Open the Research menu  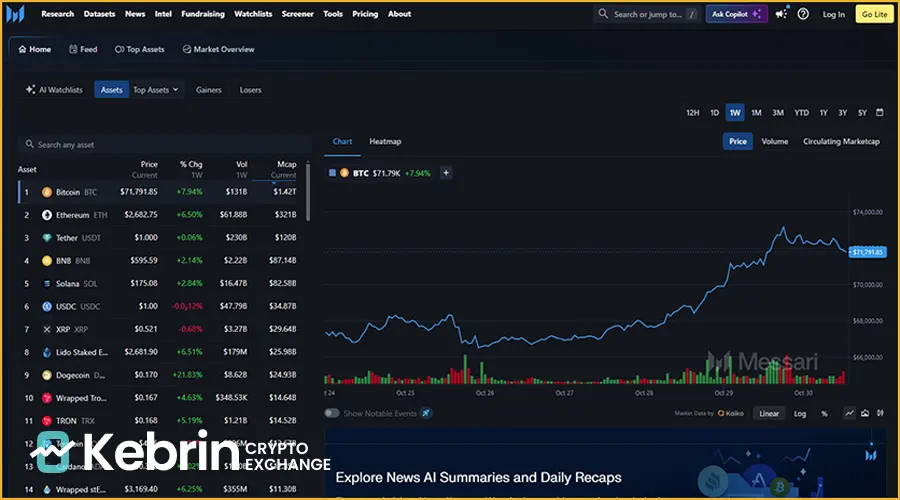(57, 14)
